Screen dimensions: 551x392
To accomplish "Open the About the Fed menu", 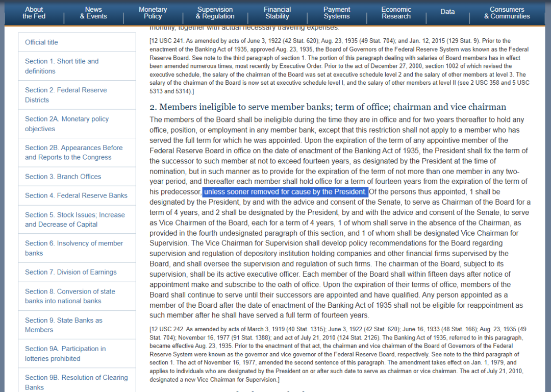I will click(x=34, y=13).
